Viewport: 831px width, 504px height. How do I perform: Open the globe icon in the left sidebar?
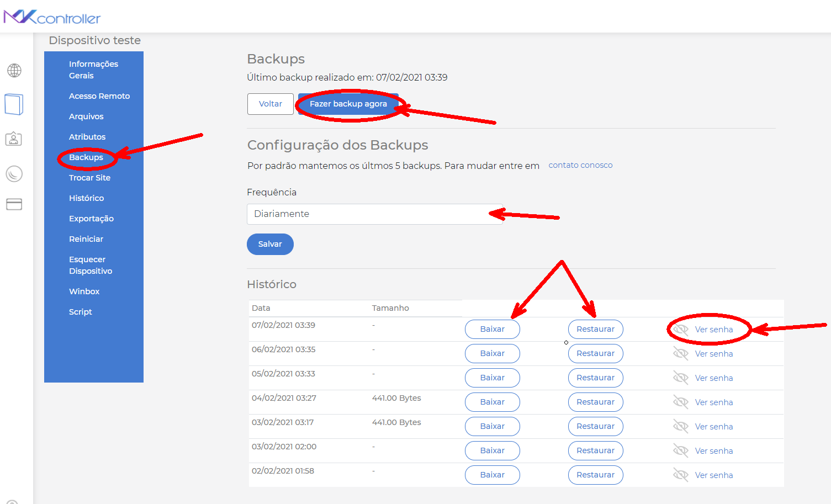pos(14,71)
